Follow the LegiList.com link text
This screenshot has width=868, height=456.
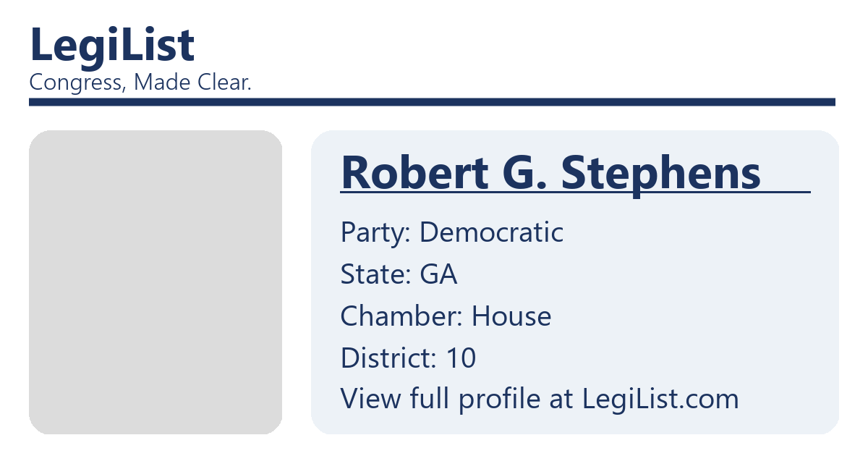click(660, 399)
